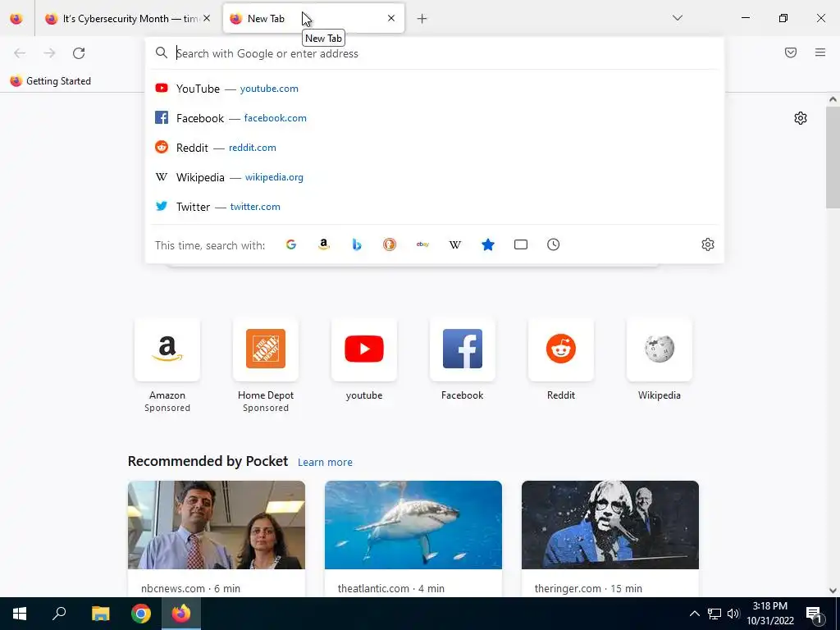Open the notification center icon

[x=814, y=614]
